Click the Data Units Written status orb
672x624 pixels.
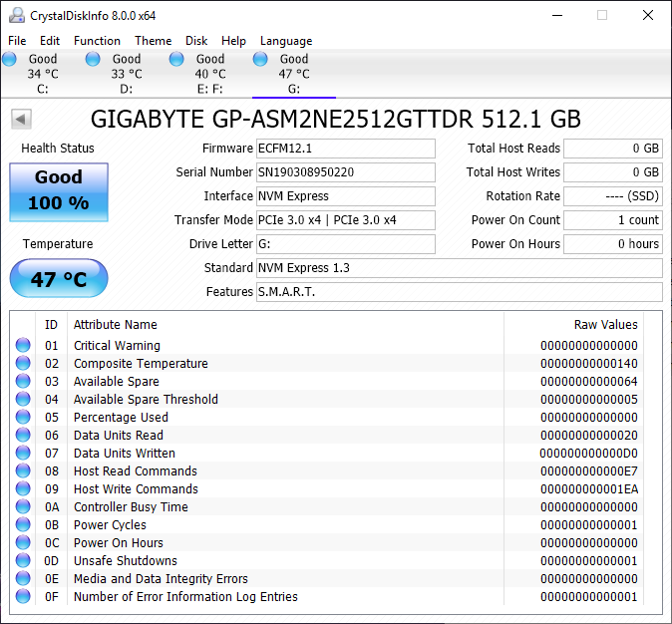[x=23, y=453]
